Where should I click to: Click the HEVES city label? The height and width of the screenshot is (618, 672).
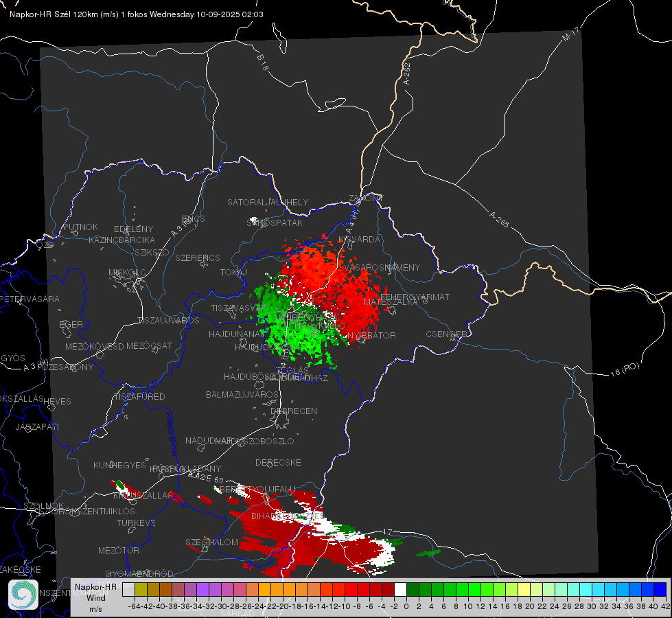click(x=58, y=402)
